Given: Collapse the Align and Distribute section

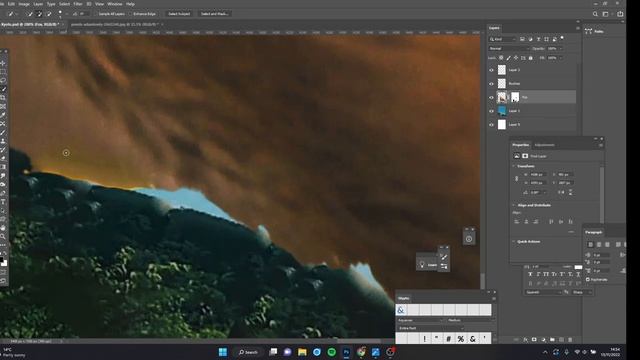Looking at the screenshot, I should coord(513,205).
